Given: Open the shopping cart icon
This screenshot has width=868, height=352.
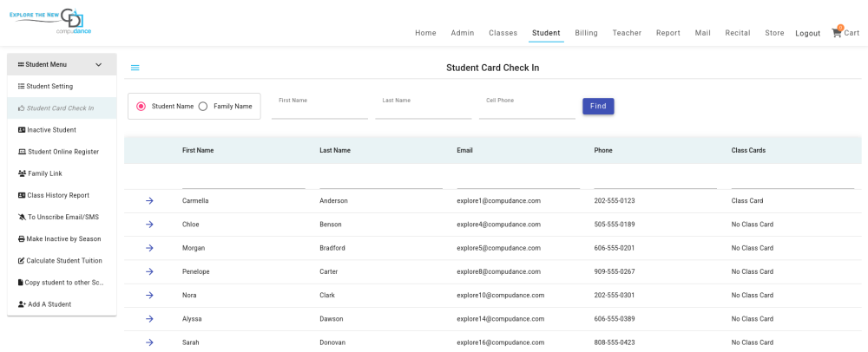Looking at the screenshot, I should click(x=838, y=33).
